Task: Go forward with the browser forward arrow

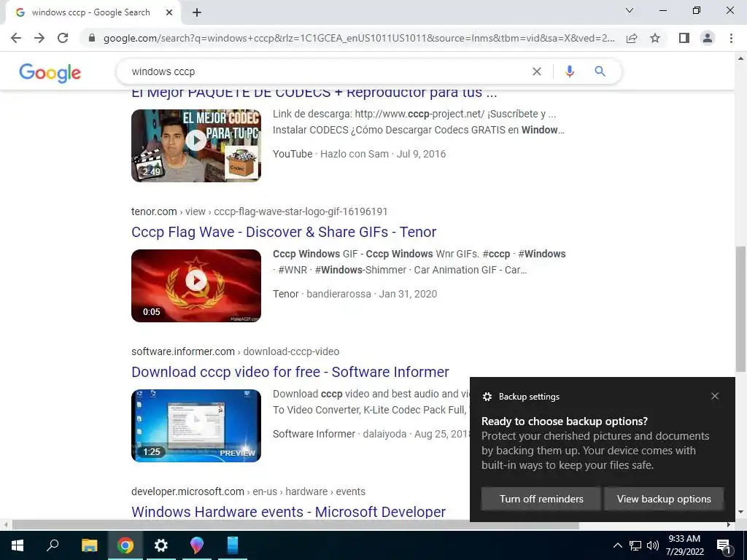Action: (x=39, y=38)
